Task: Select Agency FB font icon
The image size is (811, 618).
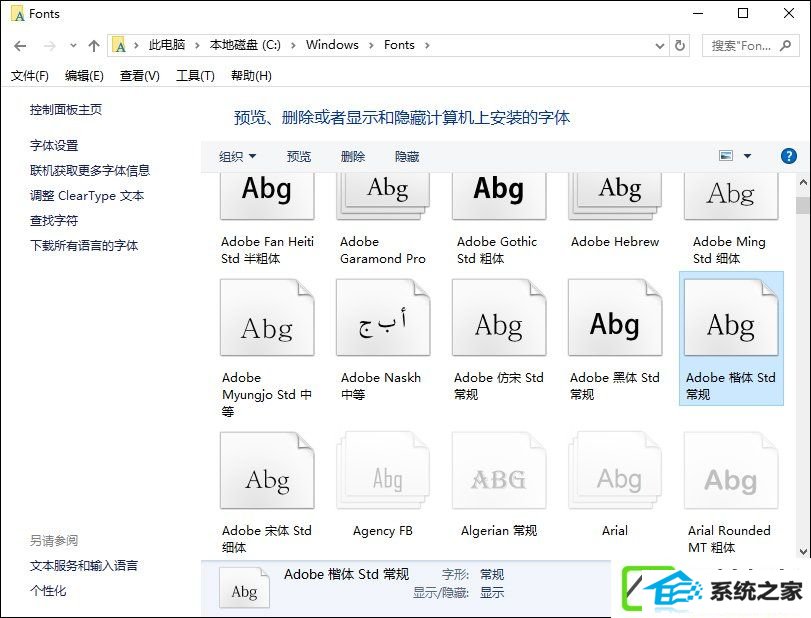Action: tap(383, 471)
